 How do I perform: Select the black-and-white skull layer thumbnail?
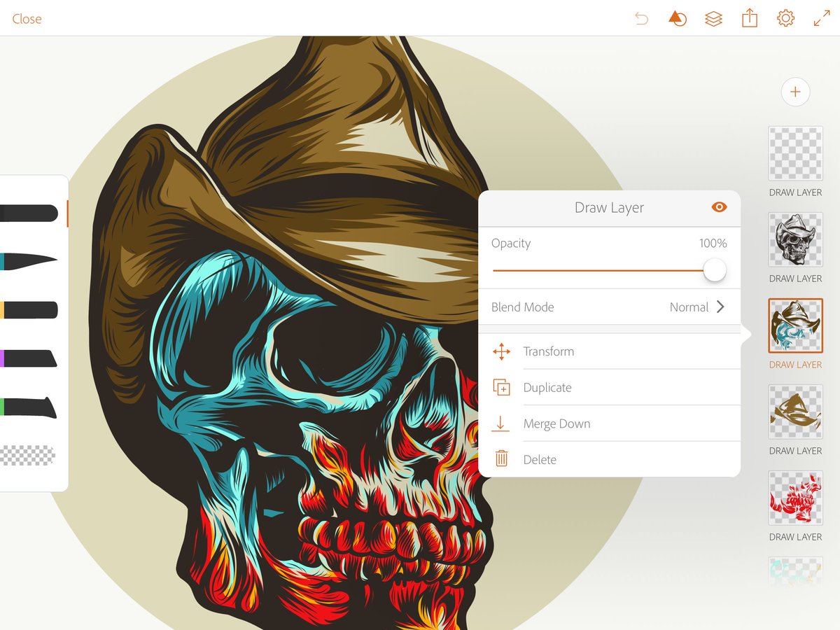tap(795, 239)
